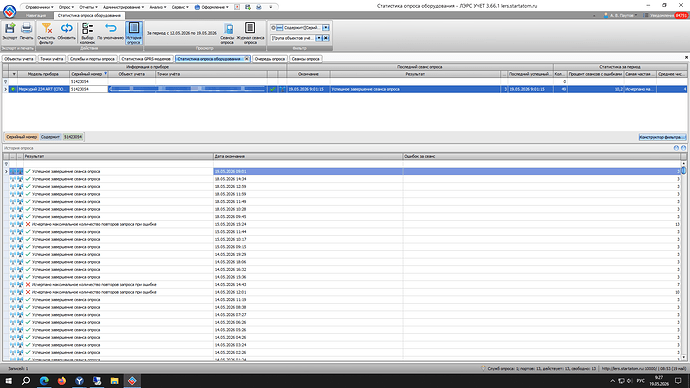Sort by Ошибок за сеанс column header
690x388 pixels.
click(x=541, y=156)
